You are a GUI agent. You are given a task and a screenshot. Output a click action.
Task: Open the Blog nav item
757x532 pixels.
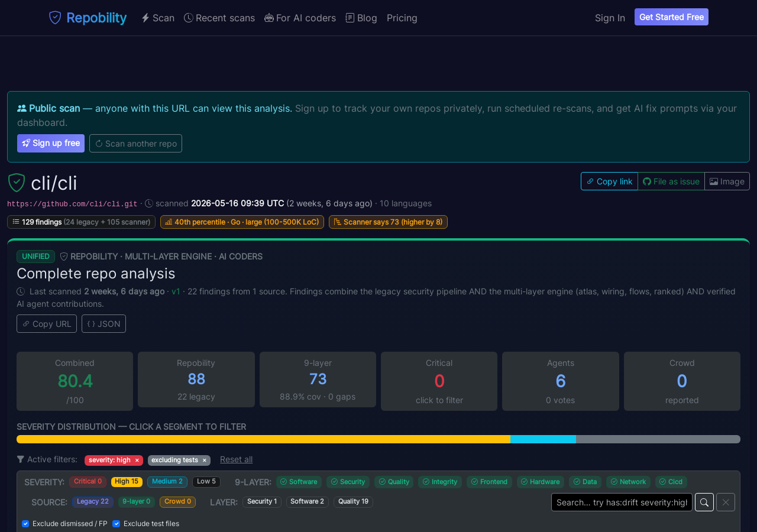(x=361, y=18)
